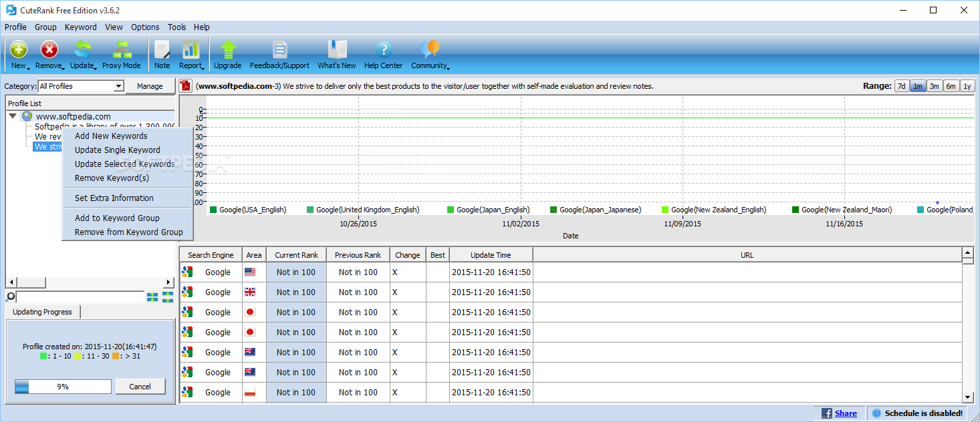Collapse the www.softpedia.com tree node
980x422 pixels.
(13, 116)
